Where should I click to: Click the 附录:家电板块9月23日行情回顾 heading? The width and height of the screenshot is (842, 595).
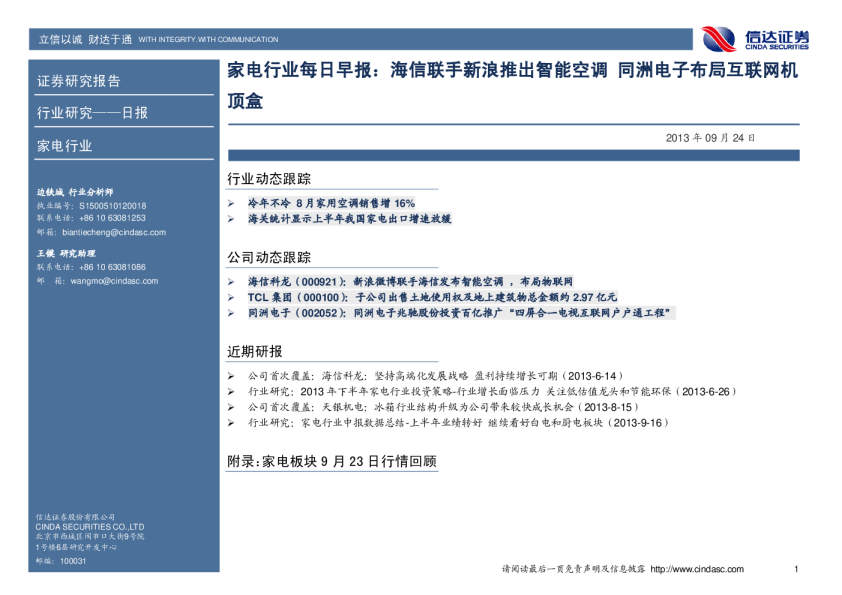point(332,462)
